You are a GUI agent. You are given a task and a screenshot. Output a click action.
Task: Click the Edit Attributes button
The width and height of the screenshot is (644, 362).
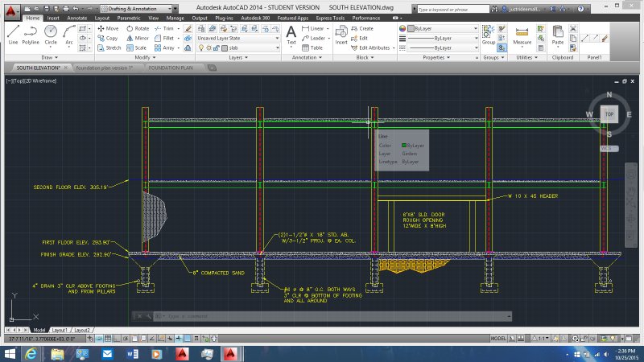pyautogui.click(x=373, y=47)
